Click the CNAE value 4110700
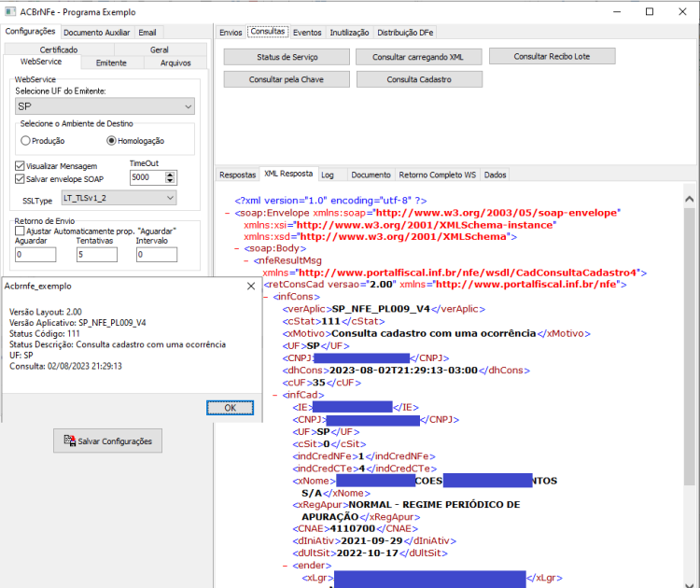This screenshot has height=588, width=700. tap(352, 528)
